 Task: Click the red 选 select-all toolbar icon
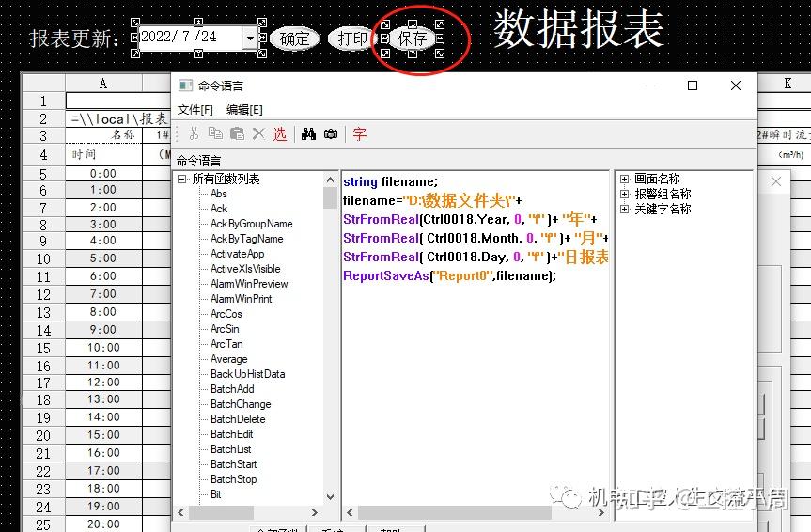(x=279, y=134)
